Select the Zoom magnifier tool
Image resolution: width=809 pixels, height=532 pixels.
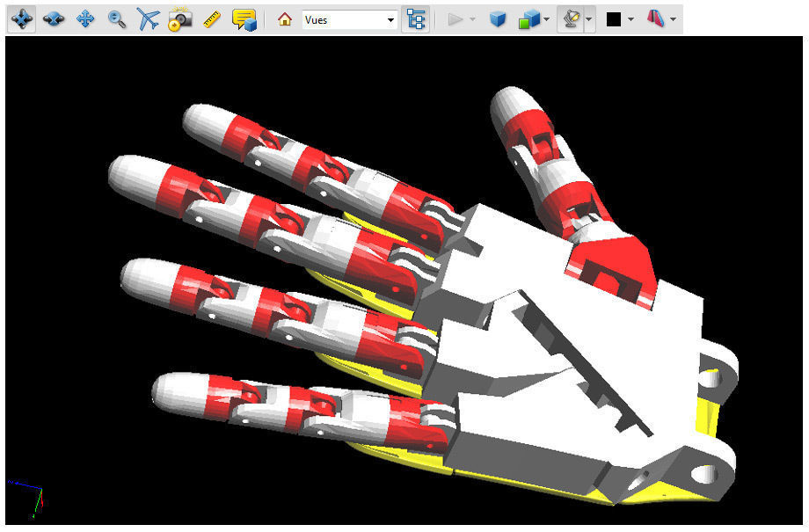point(117,19)
